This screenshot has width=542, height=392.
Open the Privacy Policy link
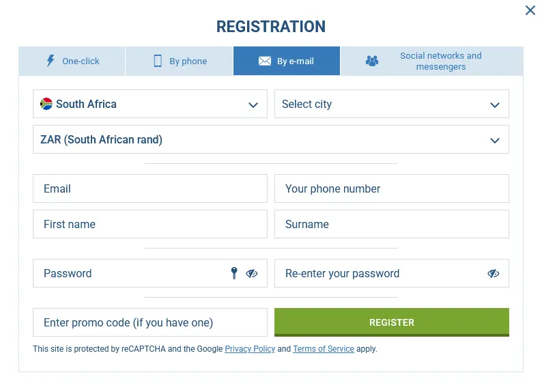point(250,349)
